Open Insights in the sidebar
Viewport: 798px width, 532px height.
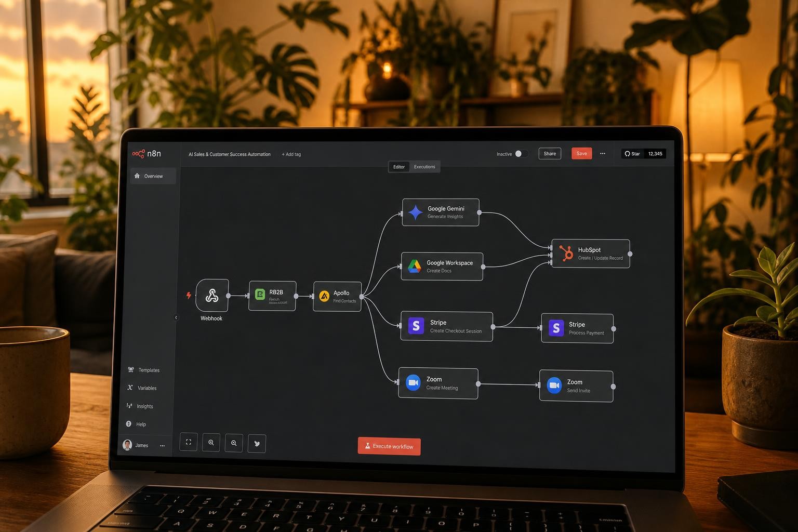pos(140,406)
